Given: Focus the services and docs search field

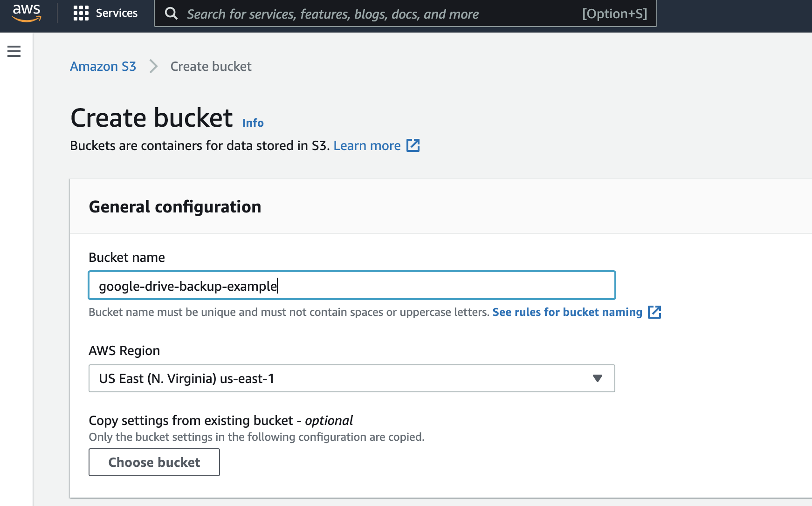Looking at the screenshot, I should coord(373,14).
